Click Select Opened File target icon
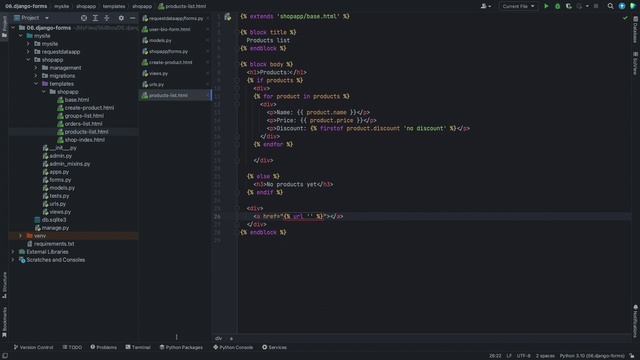The image size is (640, 360). (x=84, y=18)
